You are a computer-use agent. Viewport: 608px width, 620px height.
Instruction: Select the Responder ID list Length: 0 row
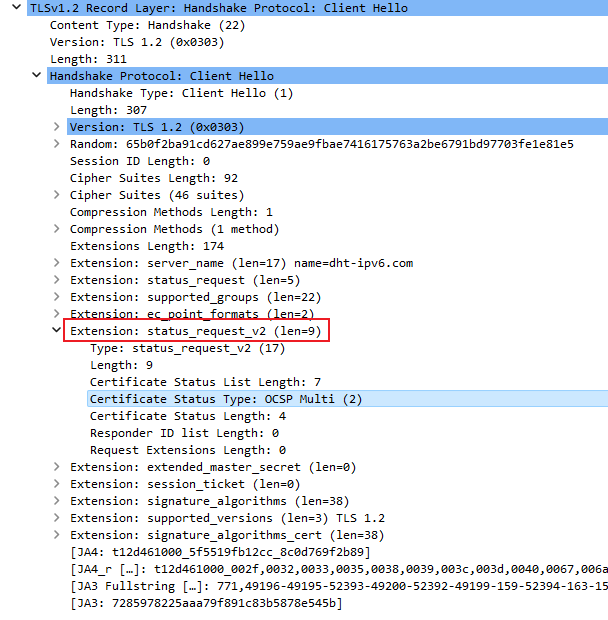click(x=184, y=433)
